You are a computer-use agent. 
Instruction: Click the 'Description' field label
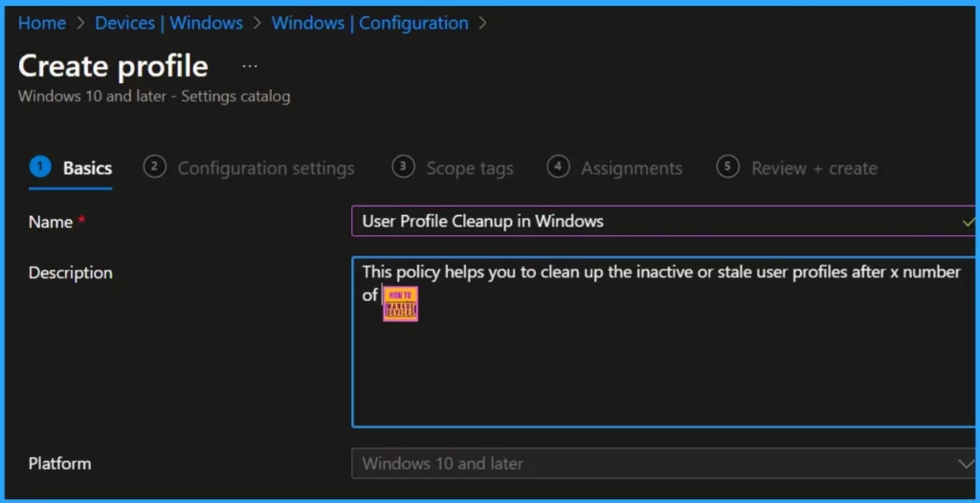71,273
